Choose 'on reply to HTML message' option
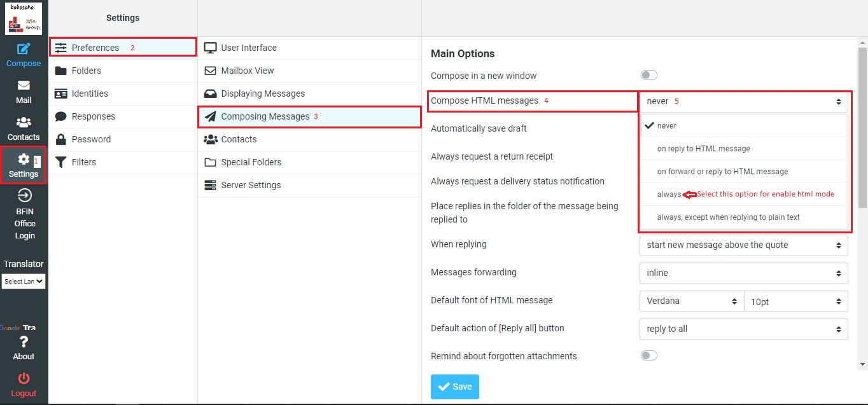 coord(703,149)
